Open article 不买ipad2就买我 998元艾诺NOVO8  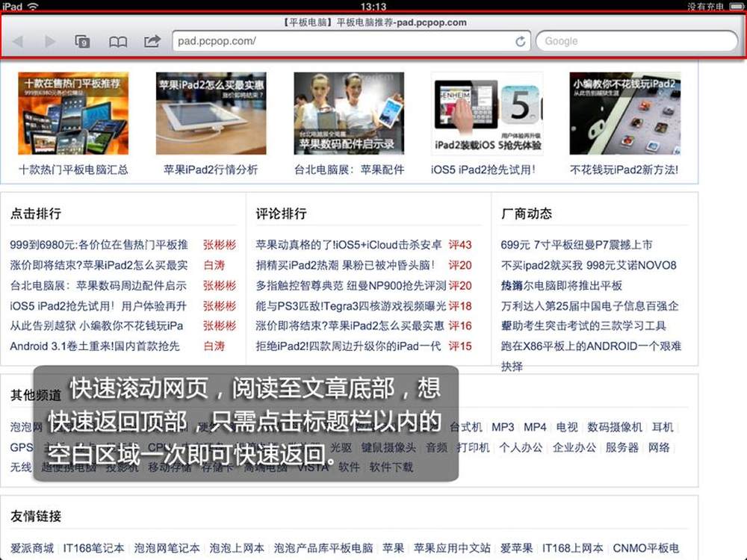pyautogui.click(x=589, y=265)
